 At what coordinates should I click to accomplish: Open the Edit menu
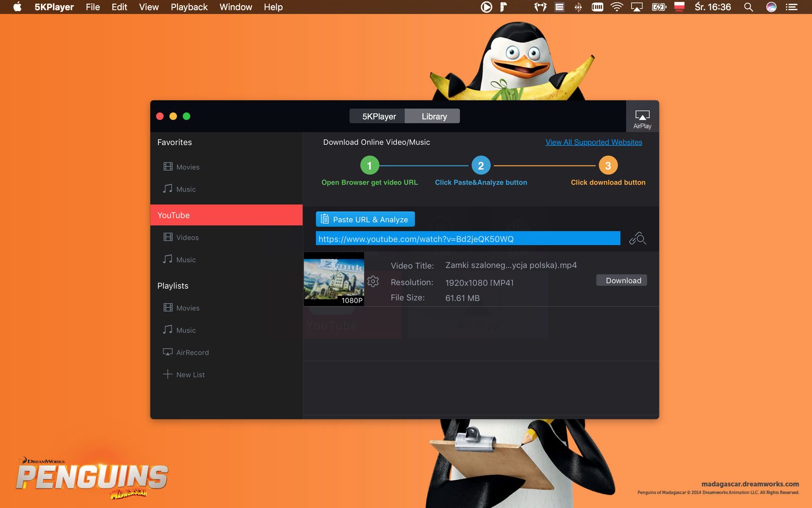(119, 7)
